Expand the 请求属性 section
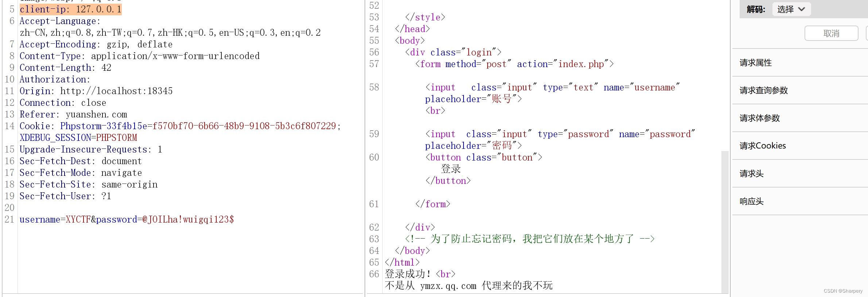Screen dimensions: 868x297 pos(800,63)
